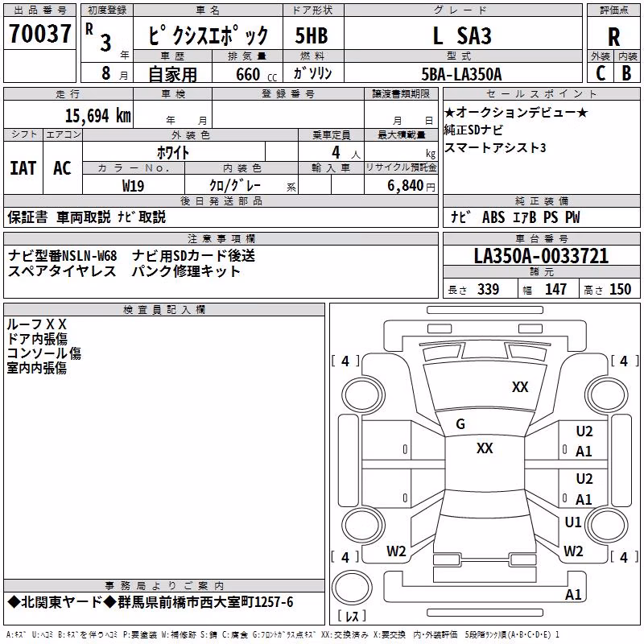Click the sales point オークションデビュー
The image size is (644, 644).
point(516,112)
